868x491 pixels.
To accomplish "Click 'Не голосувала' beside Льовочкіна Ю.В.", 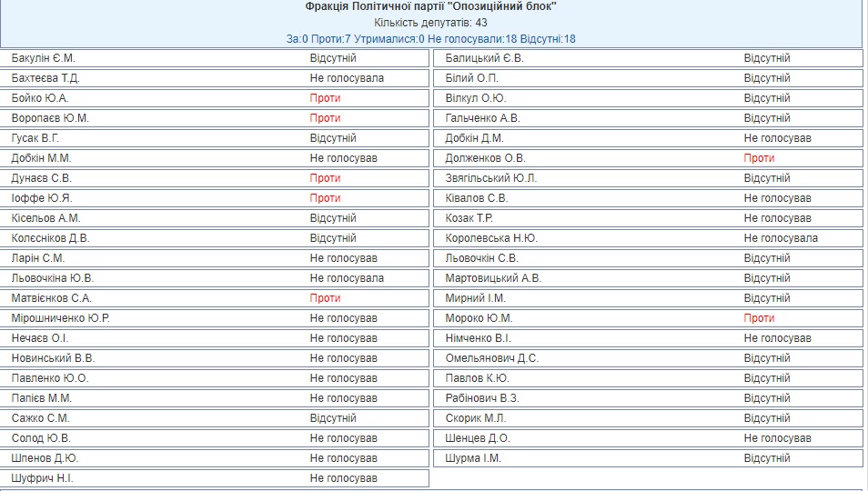I will click(347, 278).
